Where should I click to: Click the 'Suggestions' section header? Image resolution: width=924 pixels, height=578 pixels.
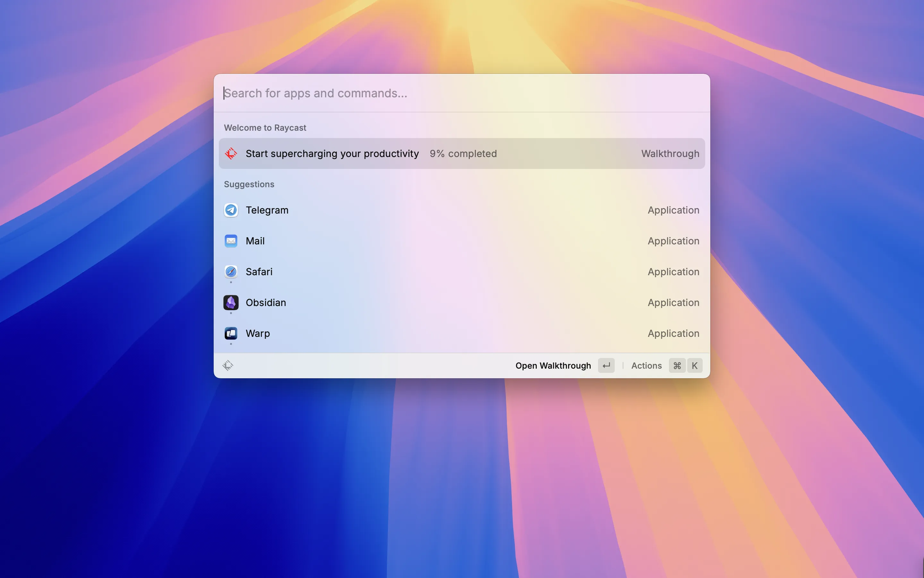[x=249, y=184]
